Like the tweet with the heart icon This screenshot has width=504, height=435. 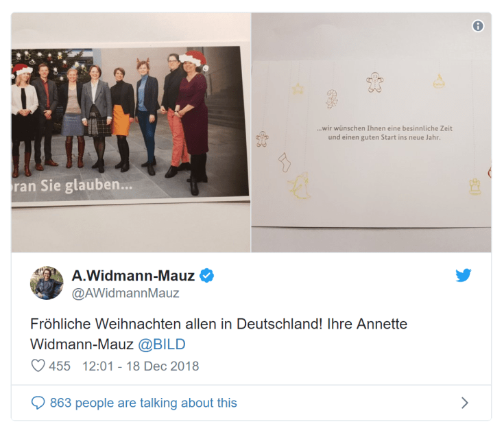pyautogui.click(x=38, y=366)
